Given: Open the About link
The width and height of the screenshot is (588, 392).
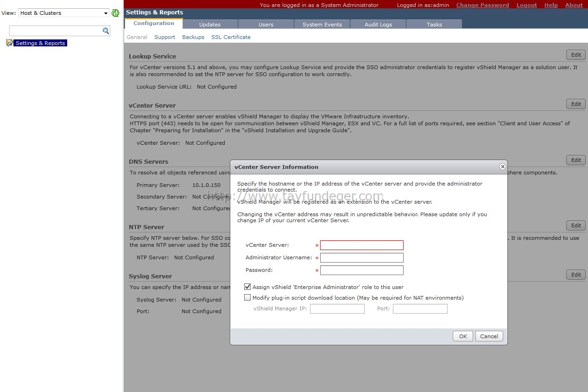Looking at the screenshot, I should tap(574, 5).
